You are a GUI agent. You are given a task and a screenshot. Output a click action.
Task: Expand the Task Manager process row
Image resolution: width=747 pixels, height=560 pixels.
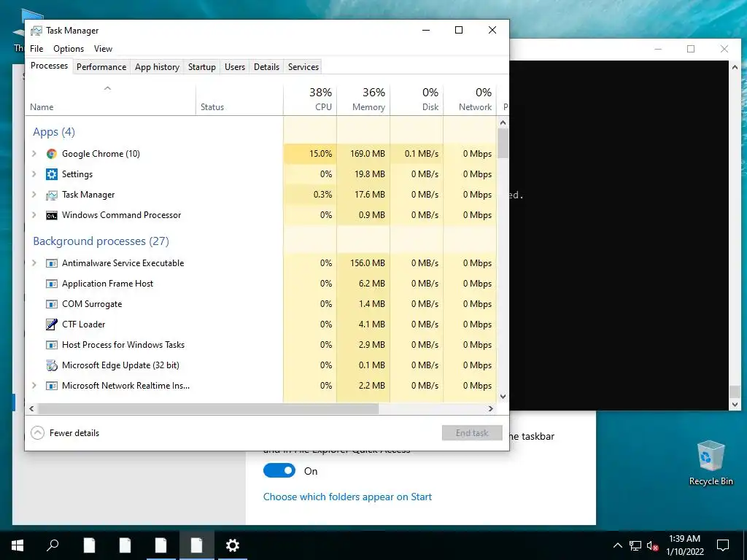34,195
